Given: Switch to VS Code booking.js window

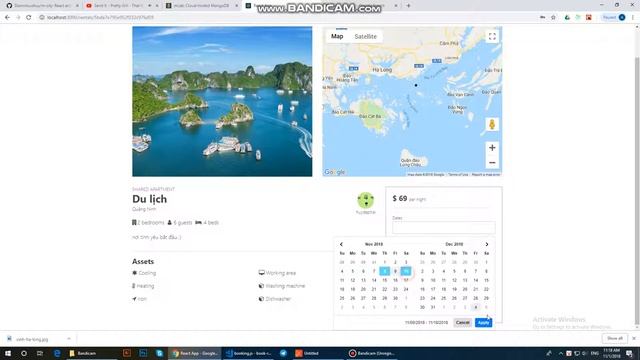Looking at the screenshot, I should coord(249,353).
